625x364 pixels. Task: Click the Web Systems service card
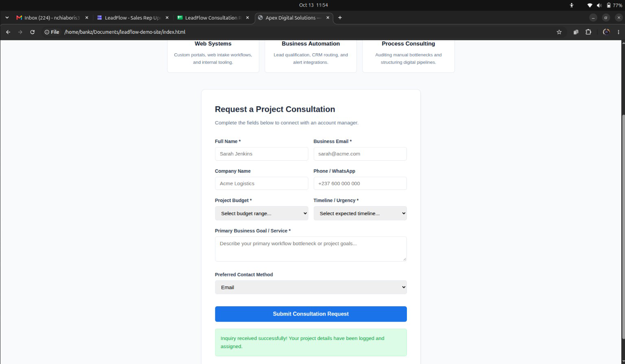pyautogui.click(x=213, y=56)
